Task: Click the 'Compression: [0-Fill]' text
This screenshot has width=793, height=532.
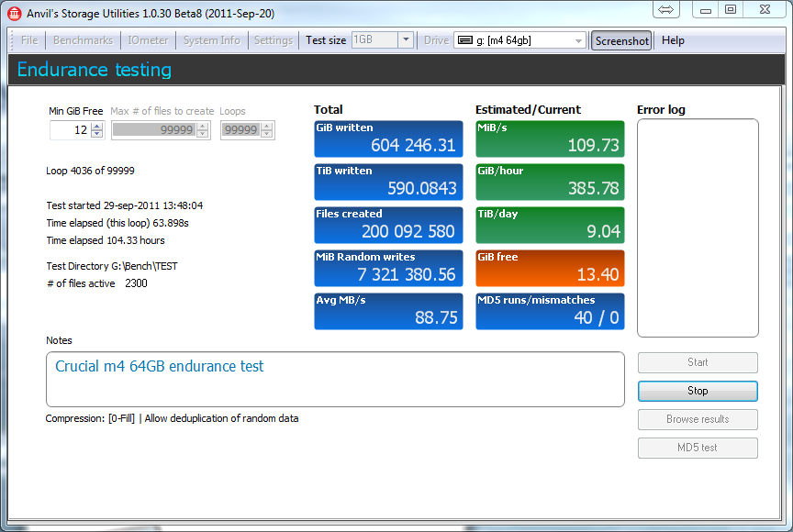Action: click(90, 418)
